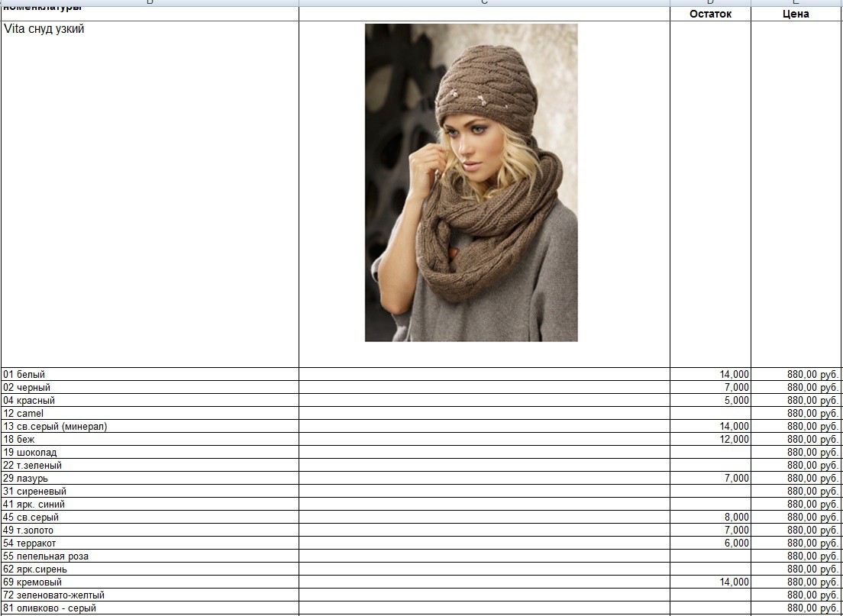Click the '18 беж' row label
This screenshot has height=616, width=843.
click(150, 439)
